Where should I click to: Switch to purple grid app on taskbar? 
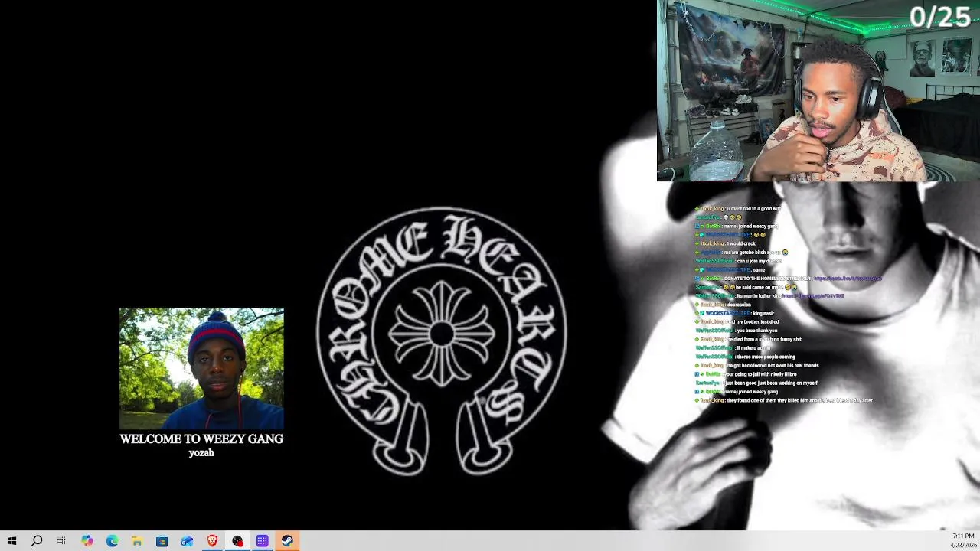tap(262, 541)
